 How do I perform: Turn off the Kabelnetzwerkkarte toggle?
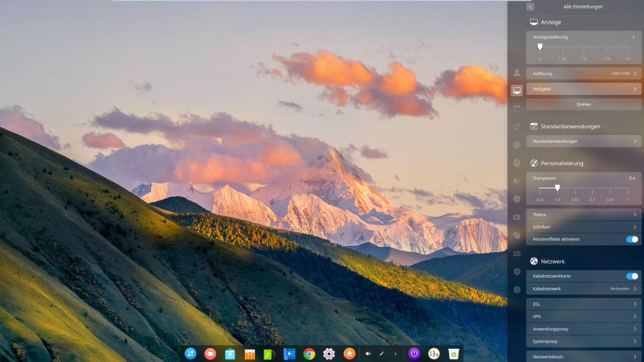[631, 276]
